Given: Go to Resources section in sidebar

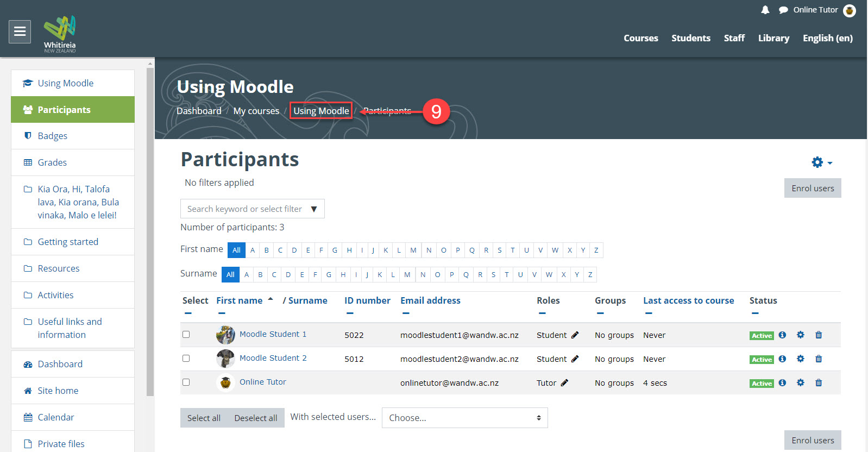Looking at the screenshot, I should click(x=73, y=268).
